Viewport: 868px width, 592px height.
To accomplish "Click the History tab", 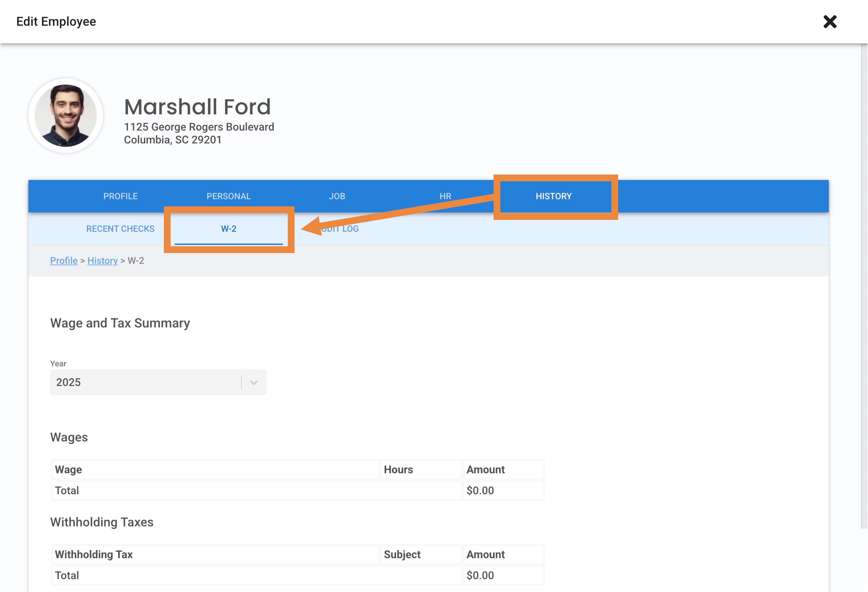I will (x=554, y=196).
